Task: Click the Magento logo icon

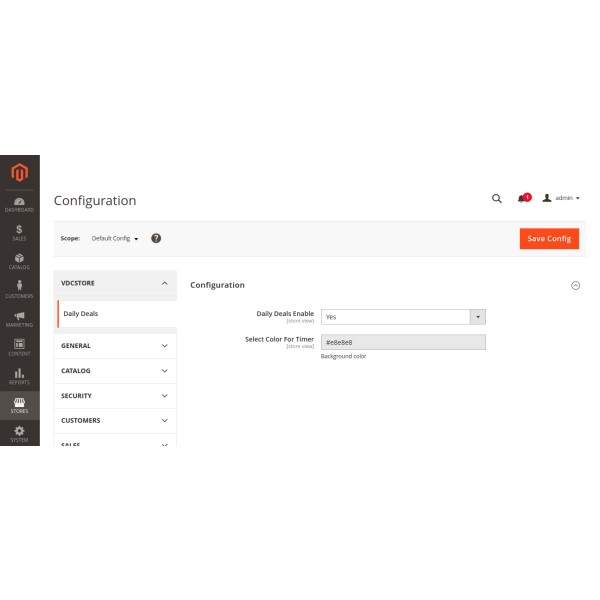Action: [19, 174]
